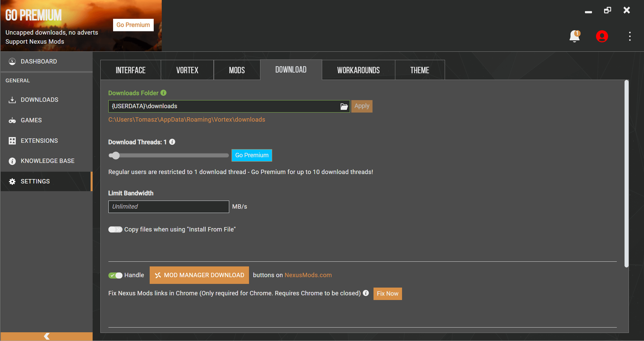Open the three-dot global menu
The image size is (644, 341).
click(630, 36)
